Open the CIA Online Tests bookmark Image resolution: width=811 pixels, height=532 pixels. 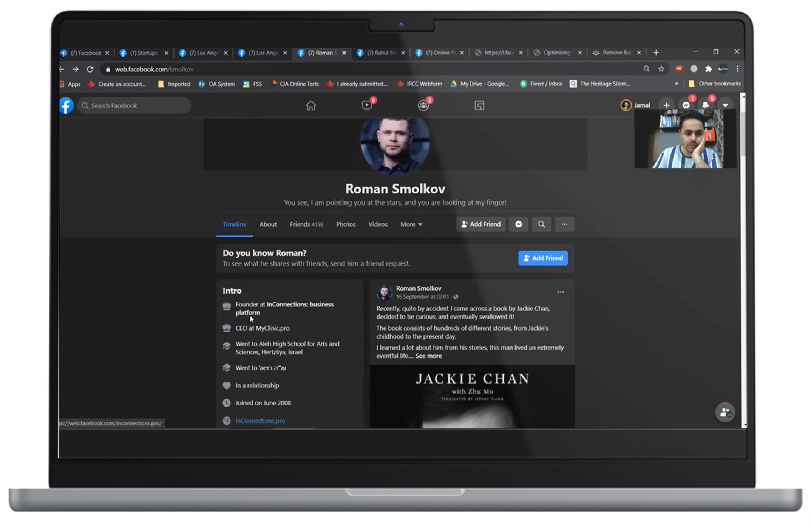pos(295,84)
